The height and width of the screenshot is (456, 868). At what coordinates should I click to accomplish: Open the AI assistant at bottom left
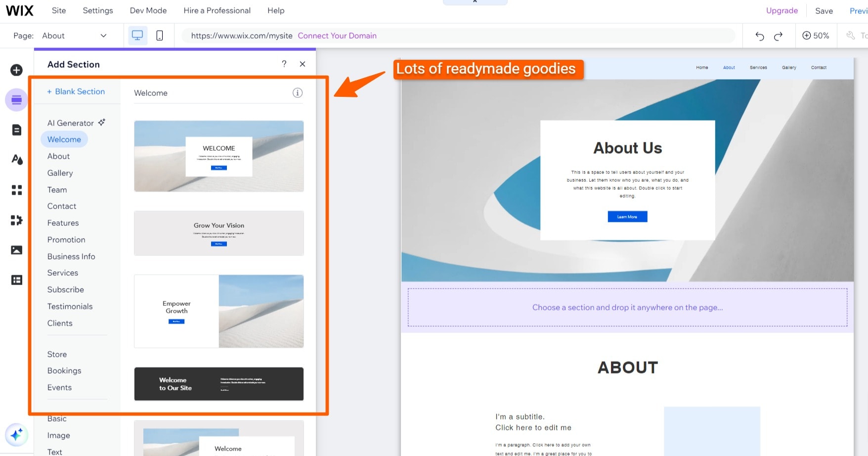[x=16, y=435]
